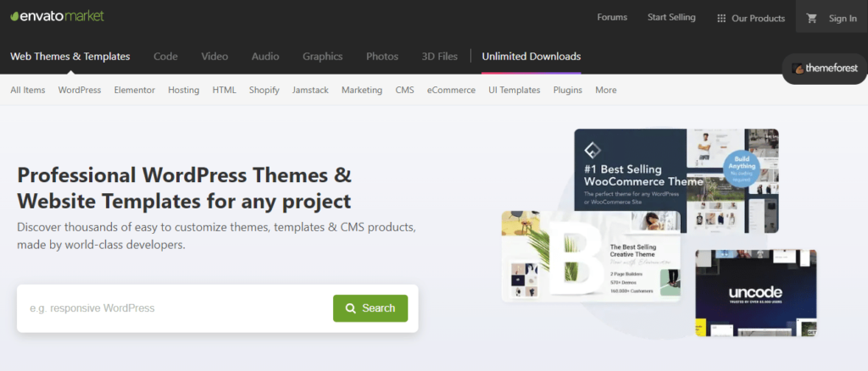Open the Plugins submenu
The width and height of the screenshot is (868, 371).
(567, 90)
